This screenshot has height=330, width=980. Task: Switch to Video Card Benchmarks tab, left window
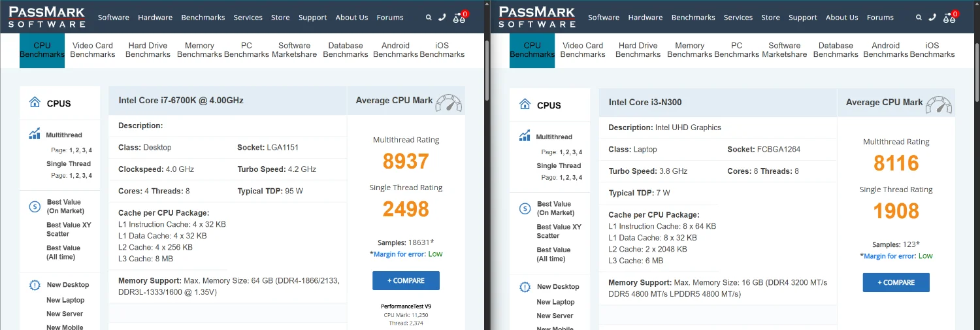point(92,50)
